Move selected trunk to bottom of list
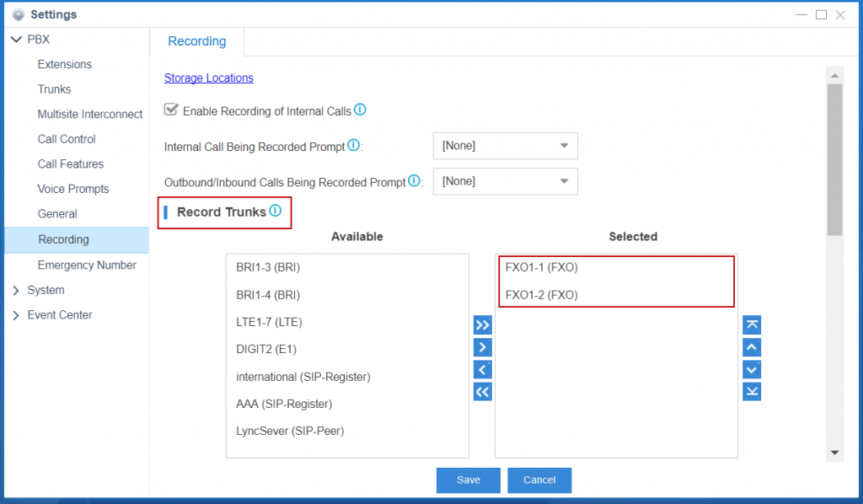This screenshot has height=504, width=863. click(x=752, y=392)
